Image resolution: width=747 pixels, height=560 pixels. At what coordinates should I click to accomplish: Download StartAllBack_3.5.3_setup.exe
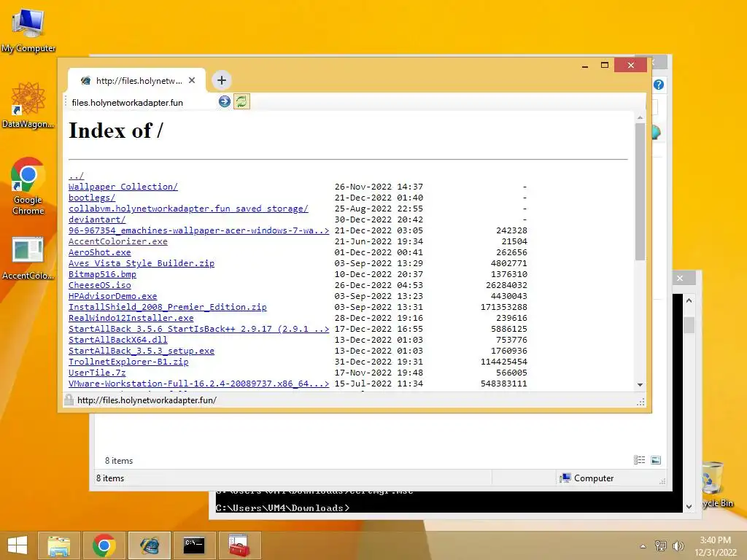tap(142, 351)
